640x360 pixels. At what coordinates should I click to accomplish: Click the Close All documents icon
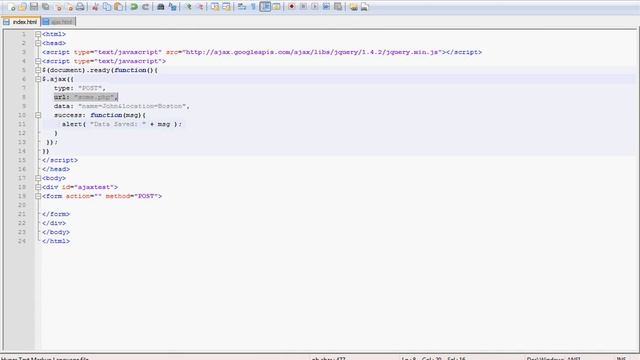(x=69, y=7)
